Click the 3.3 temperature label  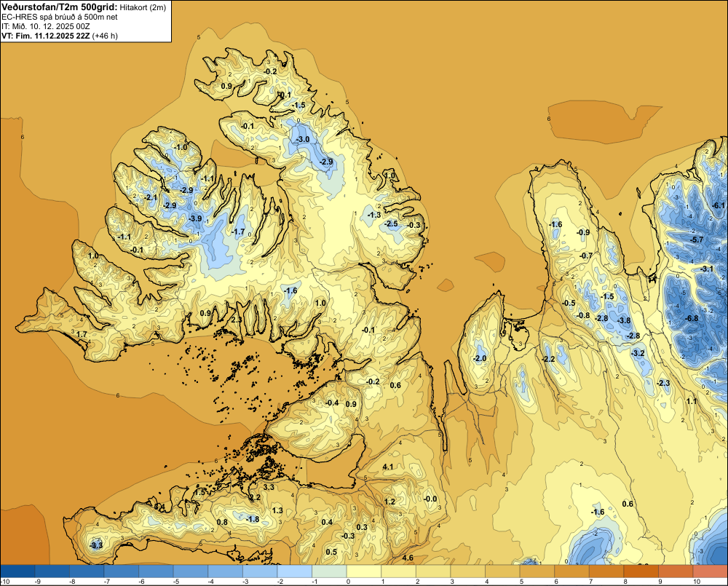tap(269, 487)
